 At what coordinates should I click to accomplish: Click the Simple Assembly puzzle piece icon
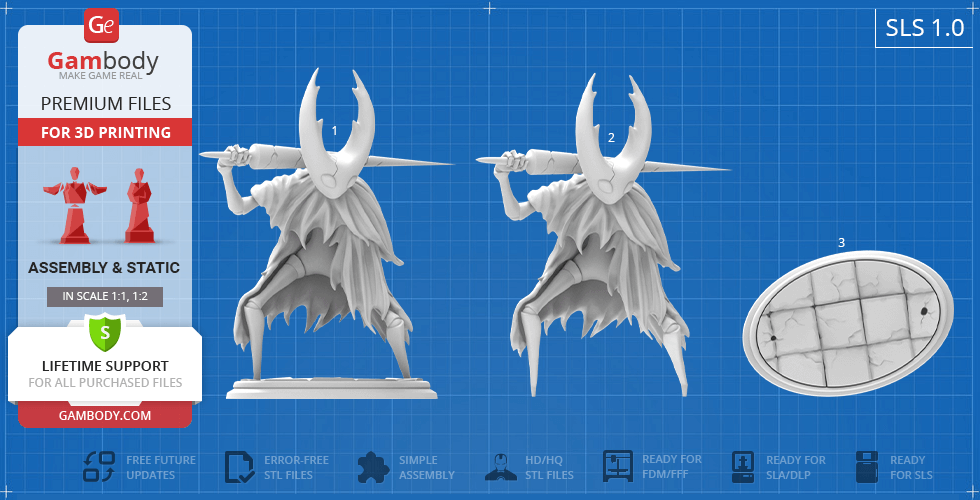point(373,467)
